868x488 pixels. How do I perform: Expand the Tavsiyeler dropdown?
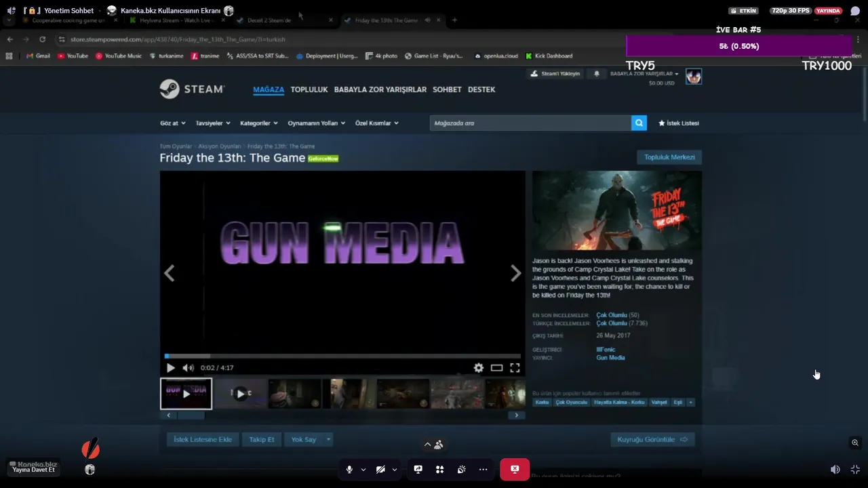[x=213, y=123]
